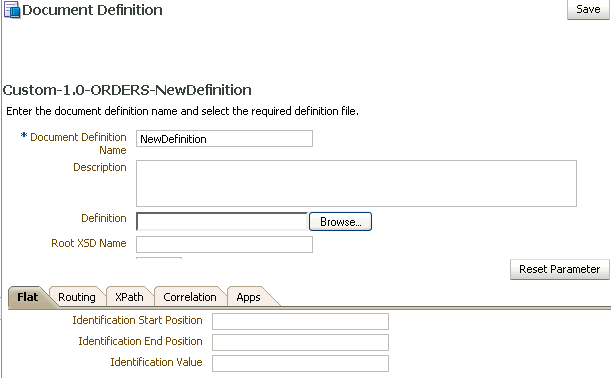Click the 'Enter the document definition name' instruction text
The width and height of the screenshot is (611, 378).
(182, 111)
